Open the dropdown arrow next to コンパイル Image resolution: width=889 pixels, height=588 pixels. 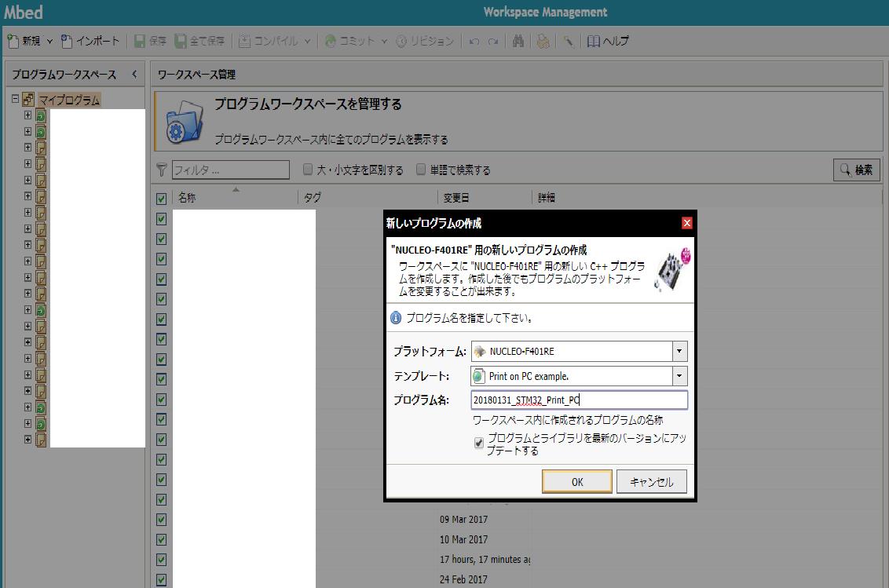click(307, 42)
